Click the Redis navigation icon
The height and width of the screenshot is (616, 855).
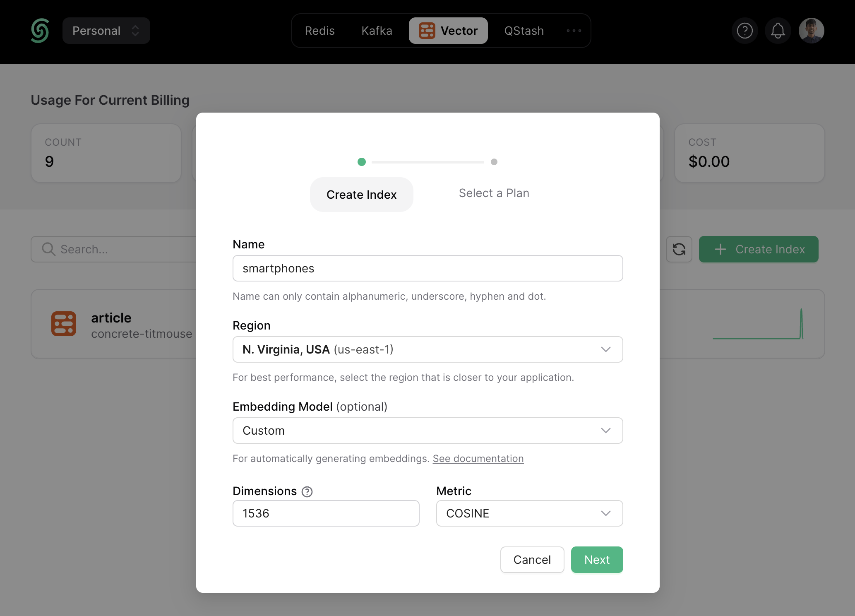point(318,30)
